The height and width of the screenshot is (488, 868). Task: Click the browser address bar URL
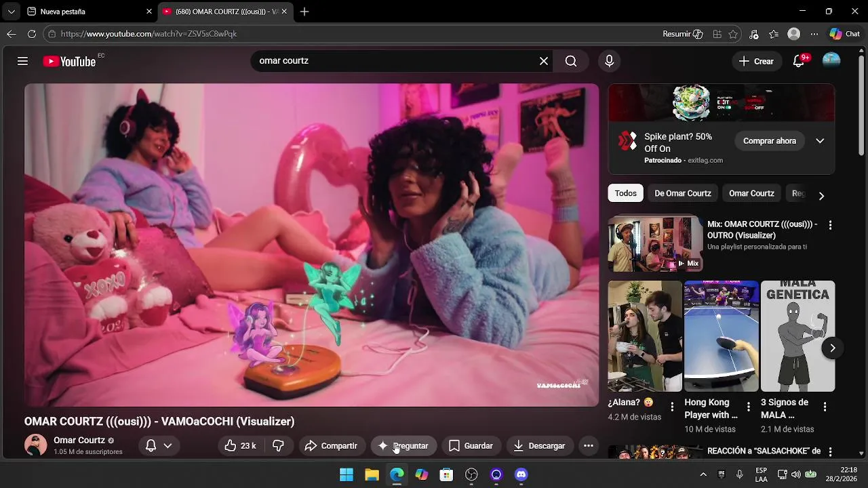[x=149, y=34]
